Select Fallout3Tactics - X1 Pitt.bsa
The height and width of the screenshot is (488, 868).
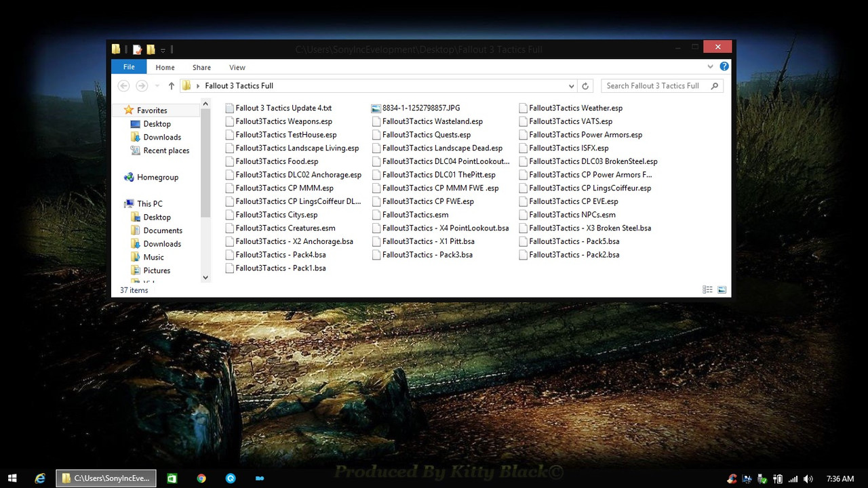[x=429, y=241]
